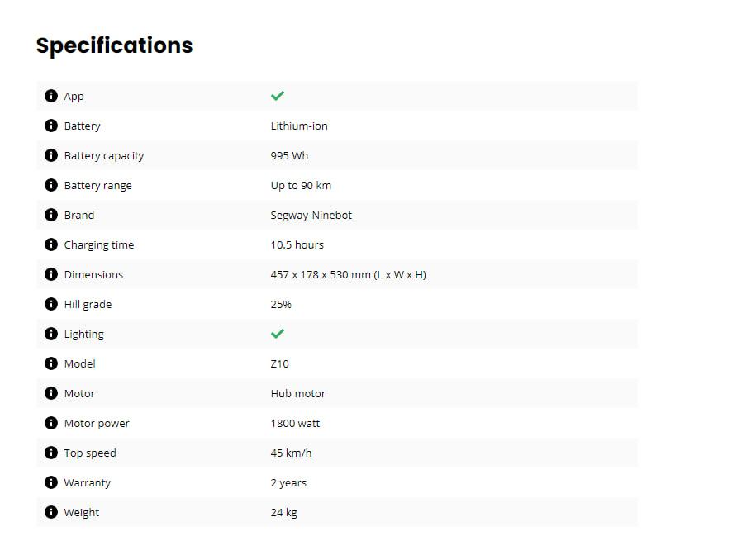Click the Dimensions info icon
Viewport: 737px width, 560px height.
50,274
